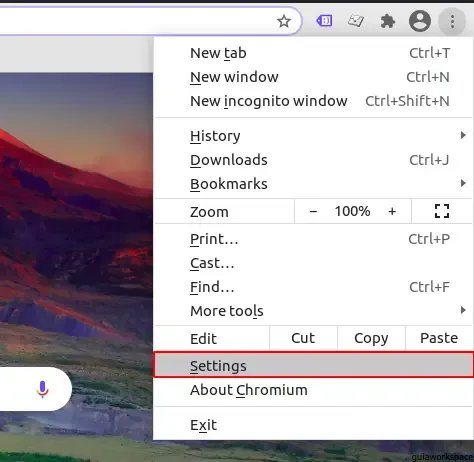Click the map-shaped extension icon
474x462 pixels.
[x=356, y=21]
